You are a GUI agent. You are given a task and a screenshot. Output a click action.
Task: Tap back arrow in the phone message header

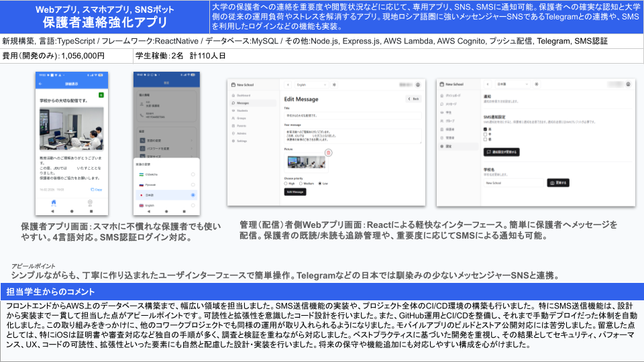tap(40, 84)
